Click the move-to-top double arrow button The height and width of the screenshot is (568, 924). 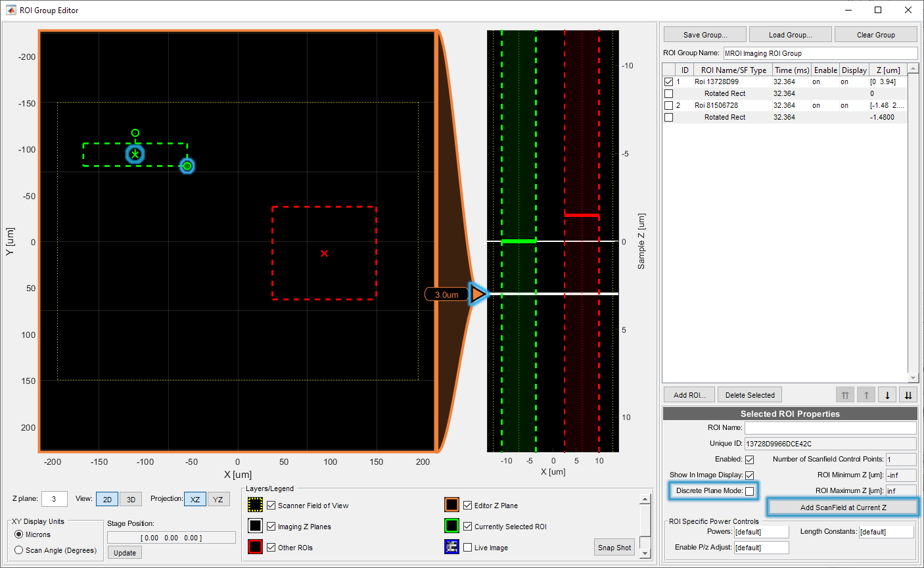(x=845, y=395)
